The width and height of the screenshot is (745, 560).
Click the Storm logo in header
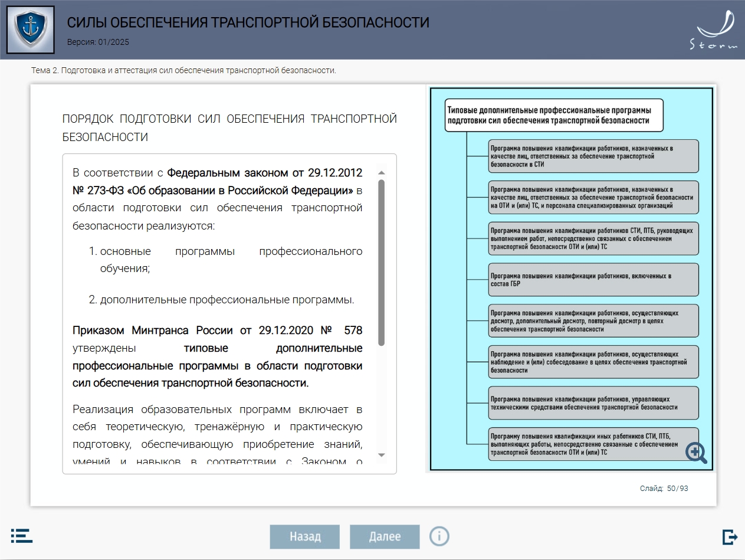pyautogui.click(x=714, y=30)
